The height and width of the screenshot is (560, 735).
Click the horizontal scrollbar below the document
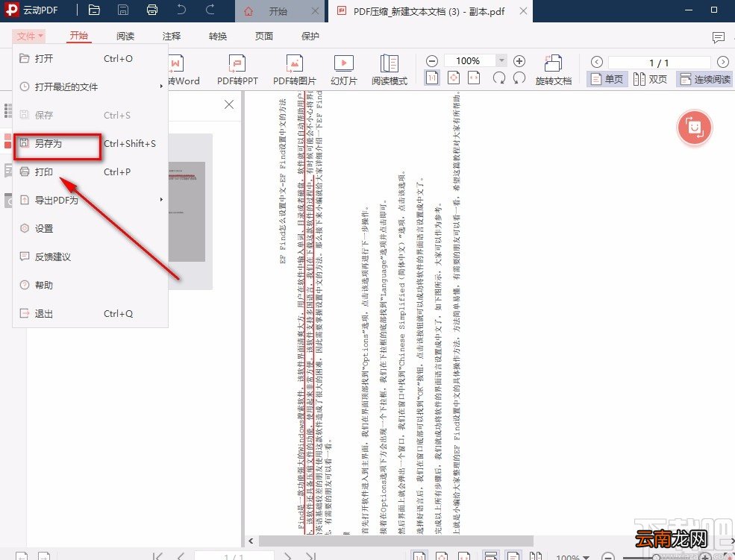tap(395, 541)
